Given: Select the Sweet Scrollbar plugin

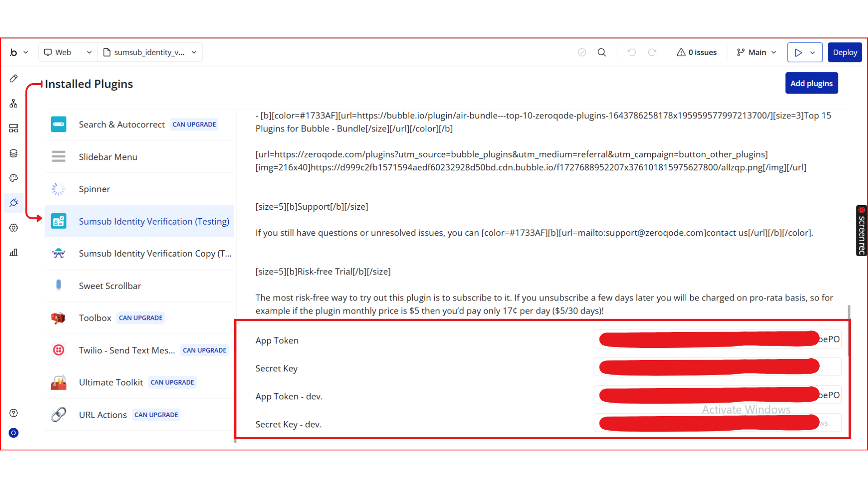Looking at the screenshot, I should (110, 286).
